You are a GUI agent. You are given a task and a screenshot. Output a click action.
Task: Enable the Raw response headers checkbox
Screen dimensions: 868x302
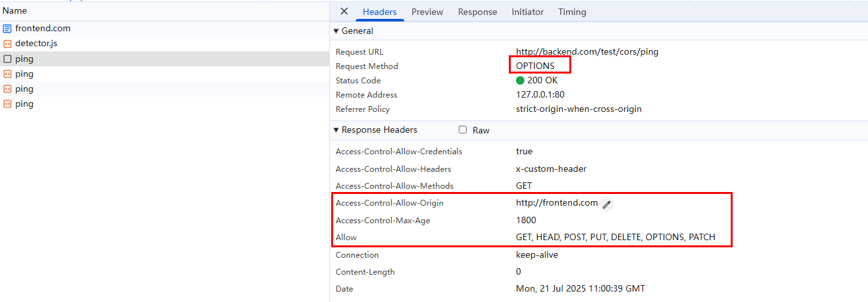[x=463, y=130]
